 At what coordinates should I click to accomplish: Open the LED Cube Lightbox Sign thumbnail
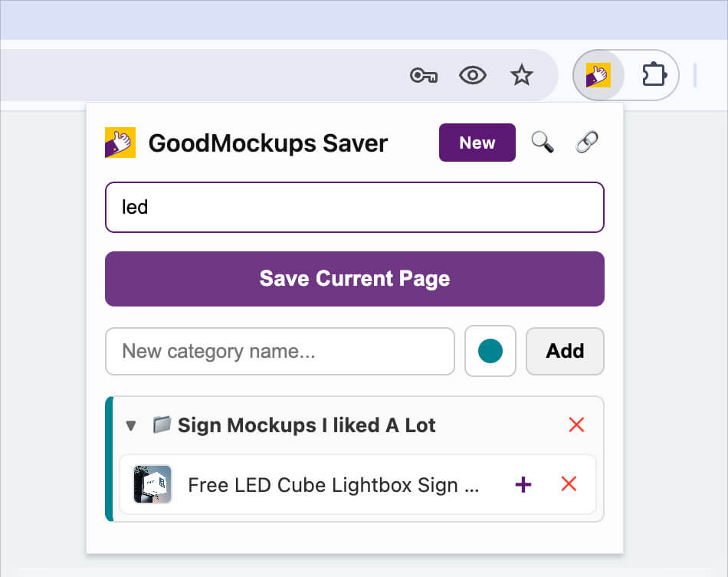tap(152, 484)
